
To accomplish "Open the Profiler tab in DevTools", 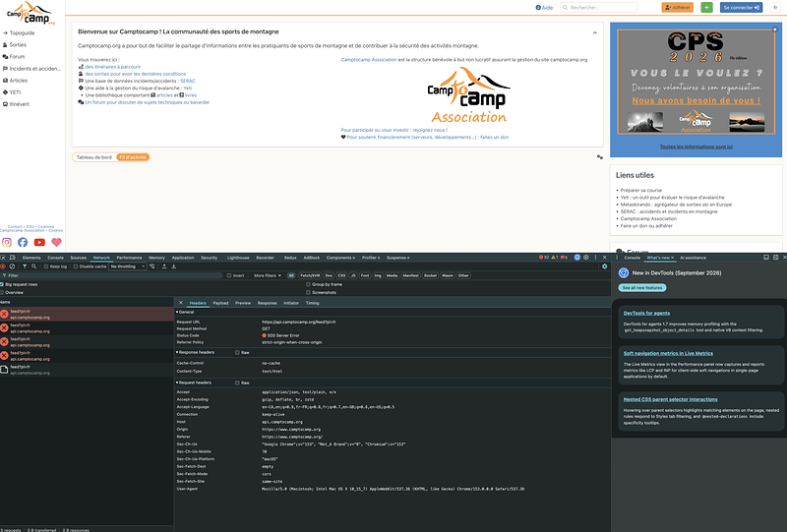I will pos(371,258).
